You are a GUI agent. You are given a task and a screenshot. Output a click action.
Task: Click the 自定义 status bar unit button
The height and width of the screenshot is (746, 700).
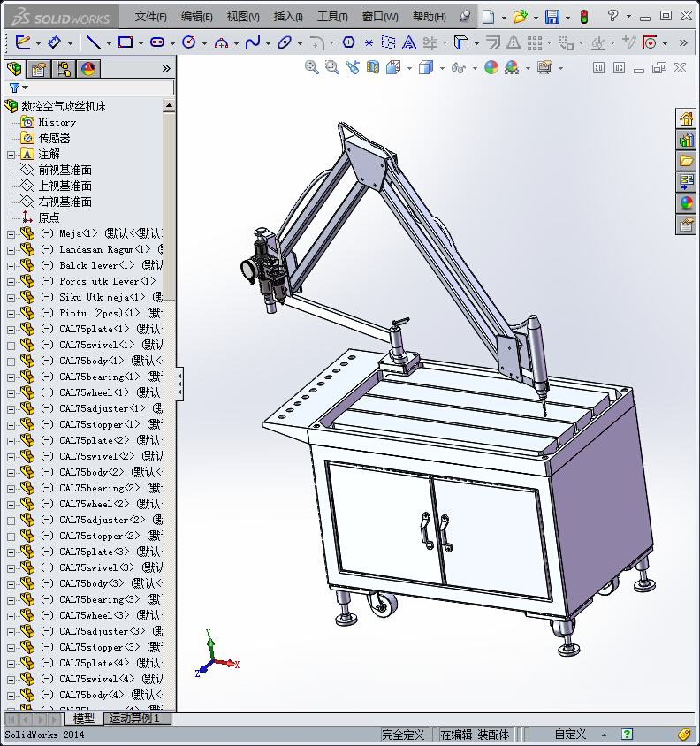pyautogui.click(x=571, y=735)
